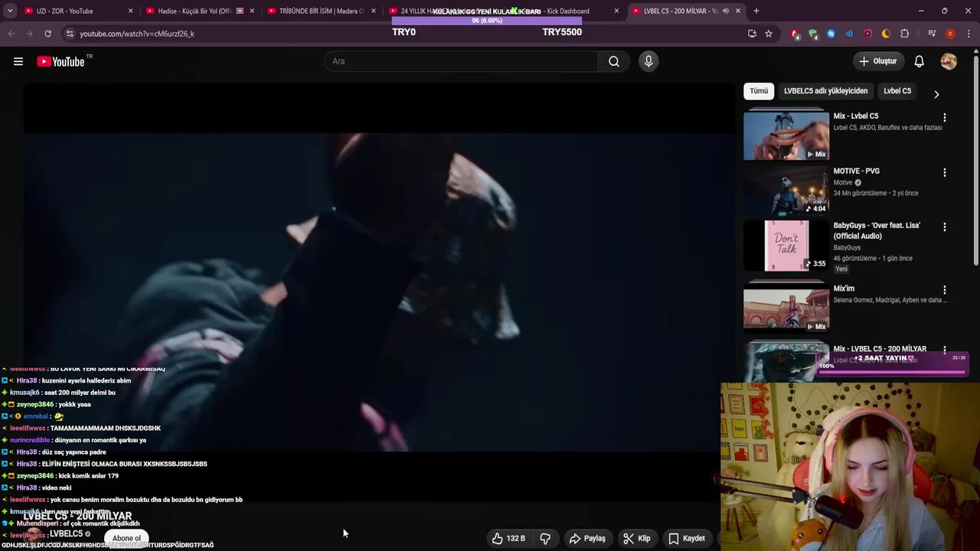Open the pink camera extension icon
The height and width of the screenshot is (551, 980).
(x=867, y=34)
